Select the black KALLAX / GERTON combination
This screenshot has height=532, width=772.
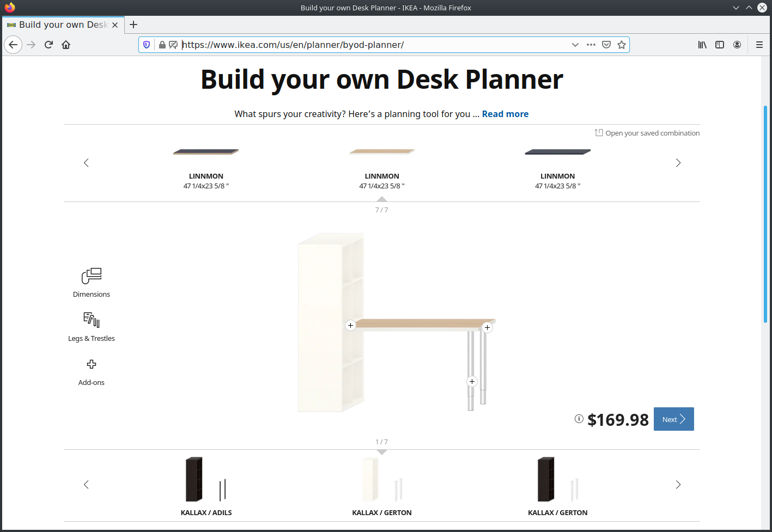point(558,486)
